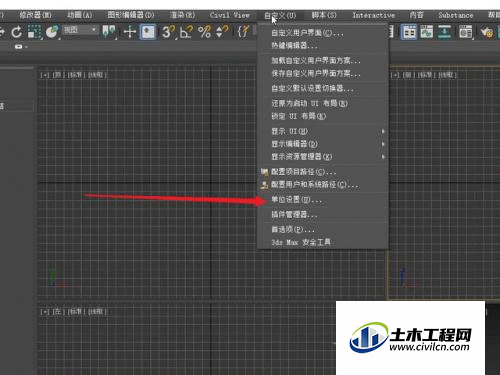This screenshot has width=500, height=375.
Task: Open the 图形编辑器(D) menu
Action: click(x=131, y=15)
